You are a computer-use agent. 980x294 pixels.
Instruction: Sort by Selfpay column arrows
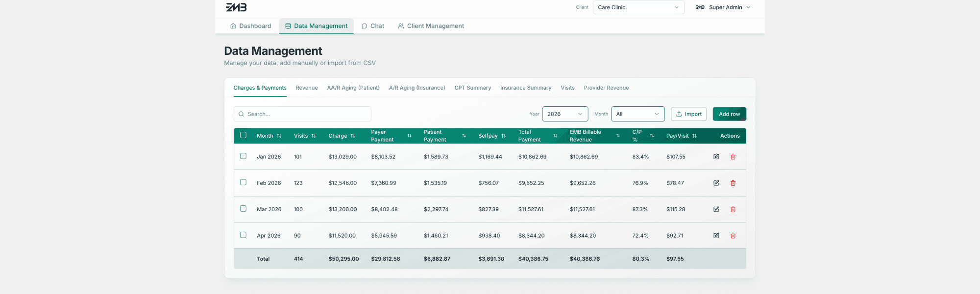pos(503,136)
